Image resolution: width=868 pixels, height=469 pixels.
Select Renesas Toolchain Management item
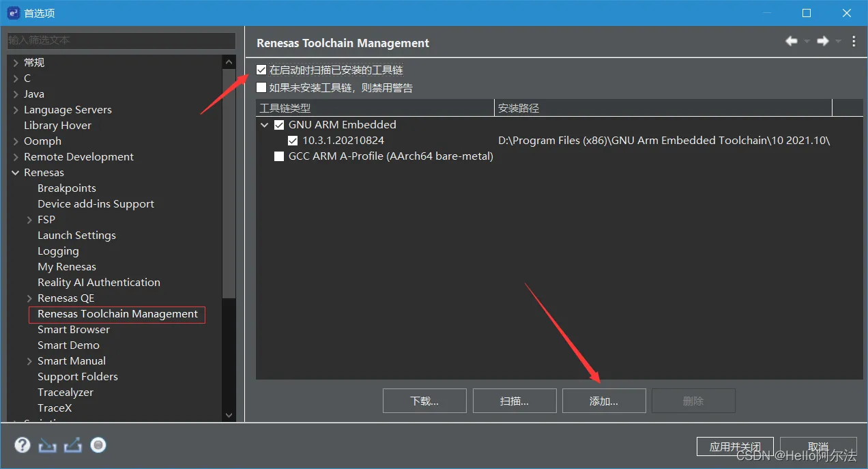pyautogui.click(x=117, y=314)
